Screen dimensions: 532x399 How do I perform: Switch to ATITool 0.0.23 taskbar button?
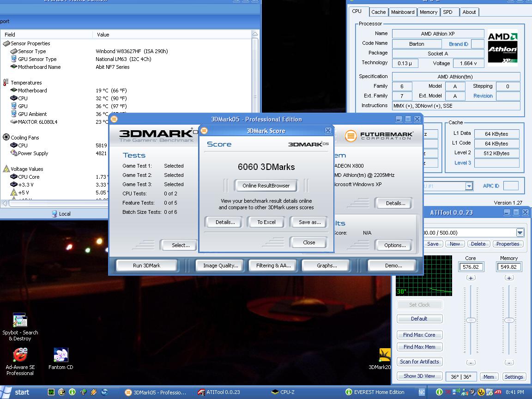click(x=219, y=392)
